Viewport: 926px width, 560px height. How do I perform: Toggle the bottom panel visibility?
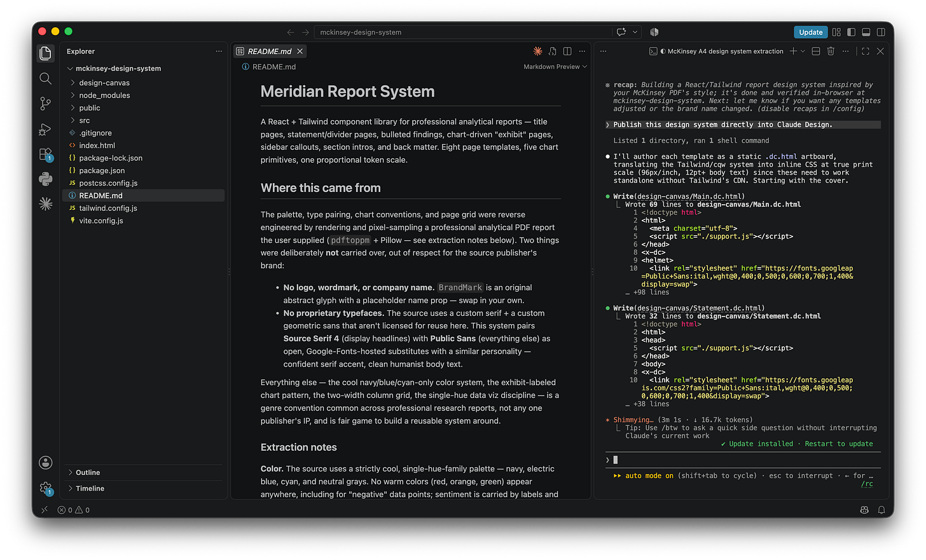pos(866,32)
